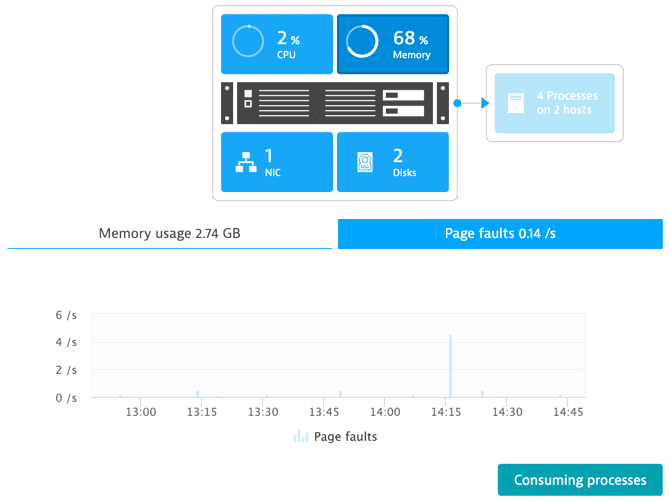This screenshot has height=502, width=669.
Task: Click the 13:00 time axis label
Action: [x=141, y=412]
